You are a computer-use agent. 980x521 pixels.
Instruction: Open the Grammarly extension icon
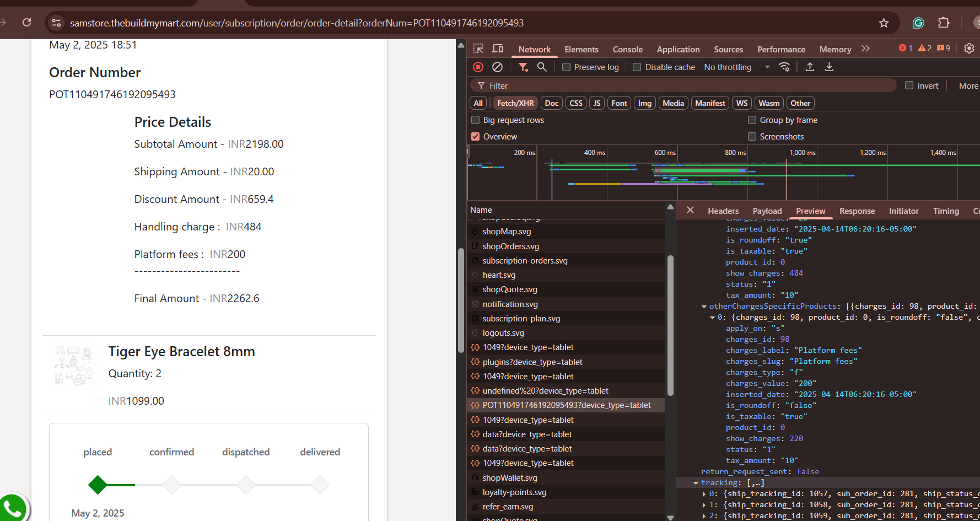[x=918, y=23]
